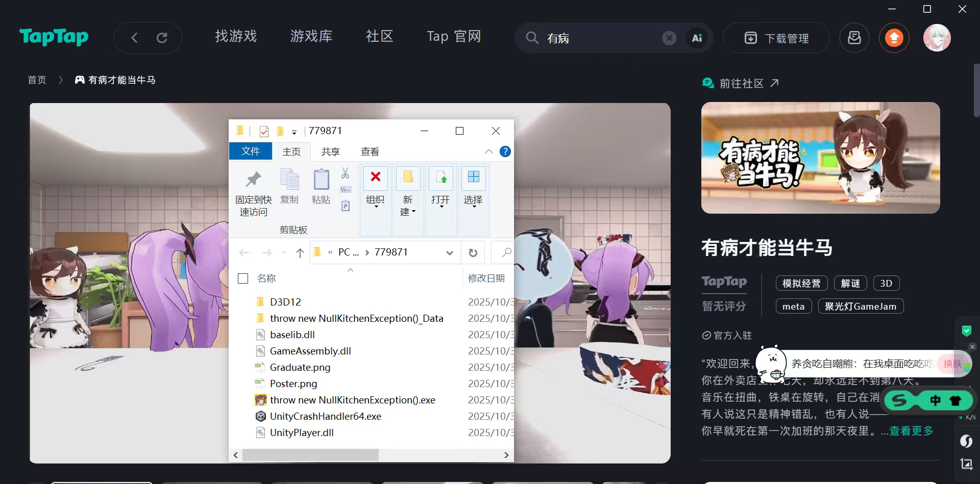Click the Explorer help question mark icon
980x484 pixels.
pyautogui.click(x=505, y=151)
